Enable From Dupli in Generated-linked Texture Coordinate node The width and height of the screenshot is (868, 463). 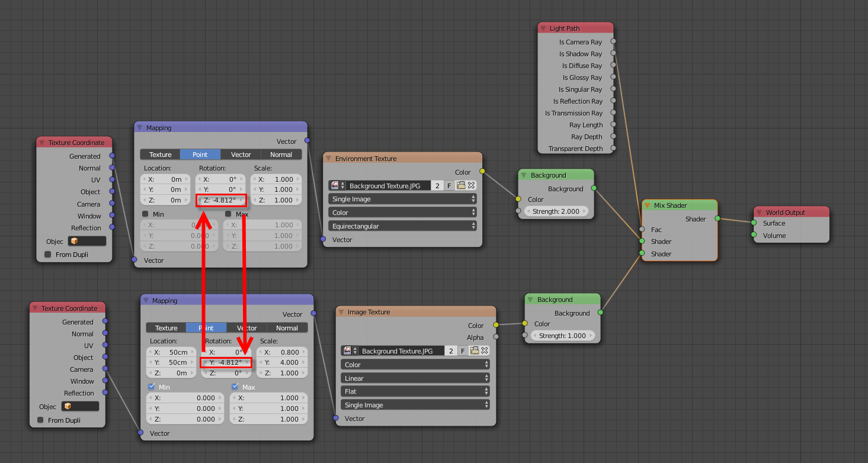click(47, 255)
